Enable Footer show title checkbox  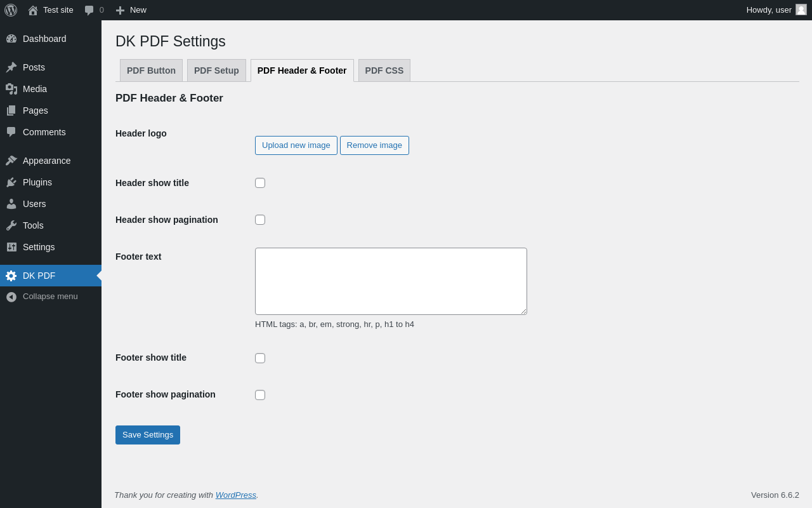260,358
